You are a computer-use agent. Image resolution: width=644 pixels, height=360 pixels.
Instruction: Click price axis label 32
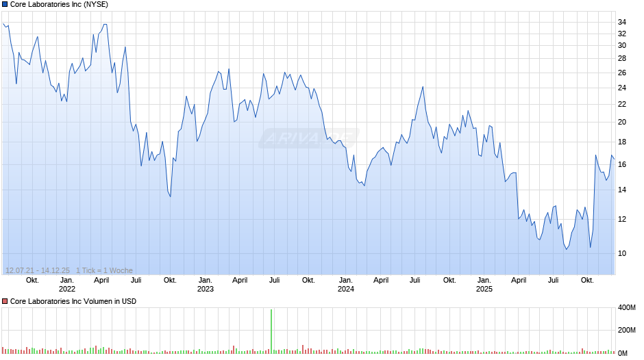pyautogui.click(x=622, y=34)
